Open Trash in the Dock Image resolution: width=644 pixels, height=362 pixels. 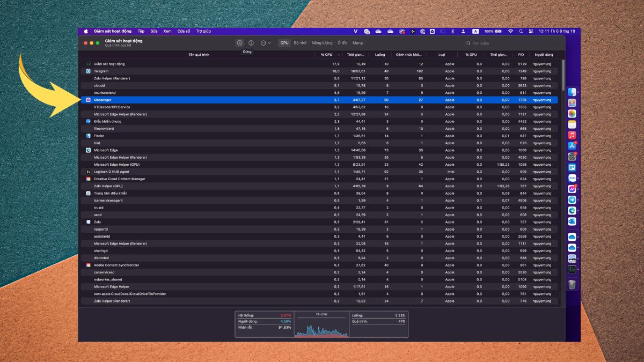(x=572, y=284)
